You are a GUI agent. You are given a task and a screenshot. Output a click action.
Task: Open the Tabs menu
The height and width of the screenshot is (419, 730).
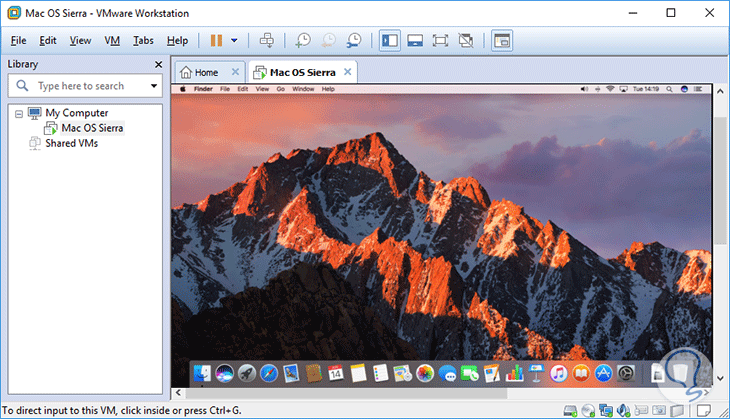(x=143, y=41)
